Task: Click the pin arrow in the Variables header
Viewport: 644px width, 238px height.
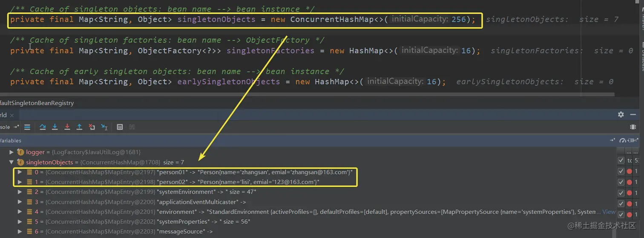Action: pos(612,140)
